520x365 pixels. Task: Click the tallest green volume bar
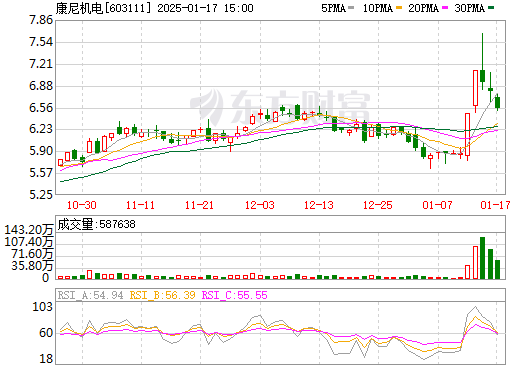[482, 258]
